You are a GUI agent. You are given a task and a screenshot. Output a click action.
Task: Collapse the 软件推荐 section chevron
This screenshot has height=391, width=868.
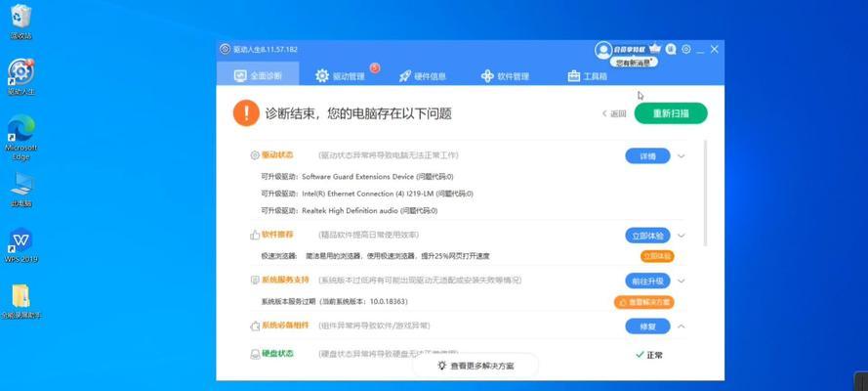(682, 236)
